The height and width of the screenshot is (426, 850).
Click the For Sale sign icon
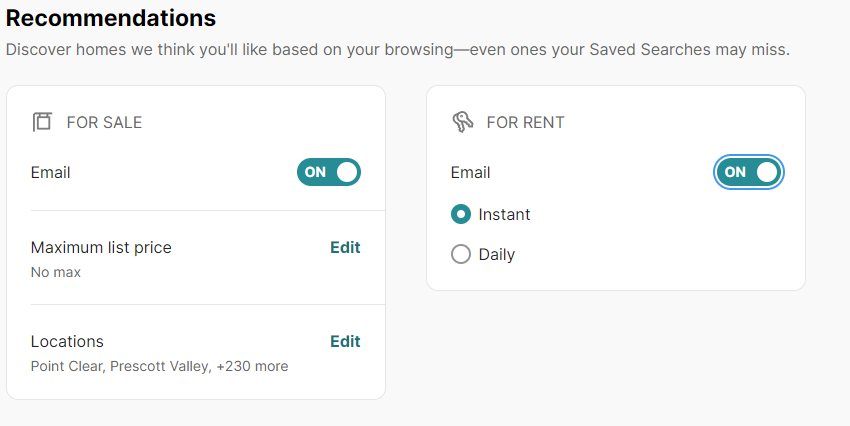pos(42,122)
